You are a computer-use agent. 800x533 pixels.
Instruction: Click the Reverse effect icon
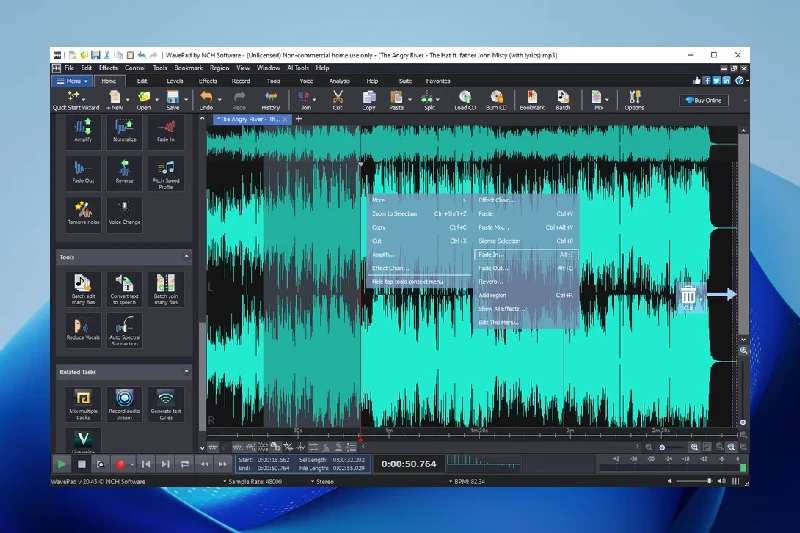pyautogui.click(x=124, y=172)
